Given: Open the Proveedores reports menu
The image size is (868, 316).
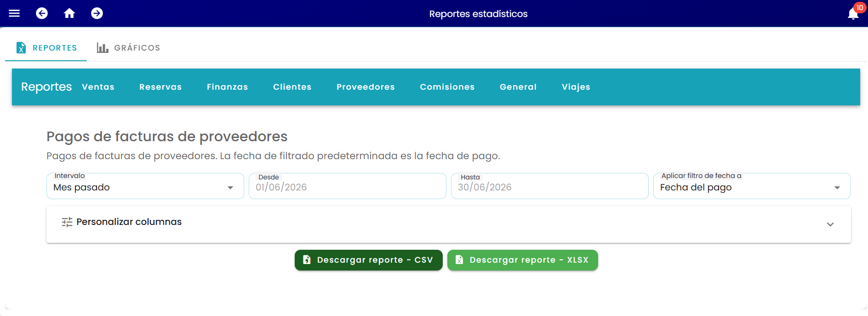Looking at the screenshot, I should pos(365,87).
